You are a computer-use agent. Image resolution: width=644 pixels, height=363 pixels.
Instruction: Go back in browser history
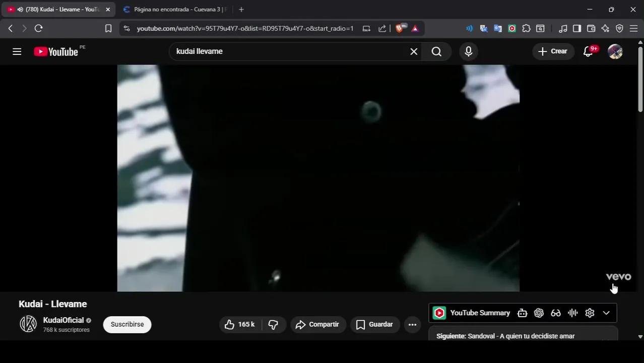[11, 29]
